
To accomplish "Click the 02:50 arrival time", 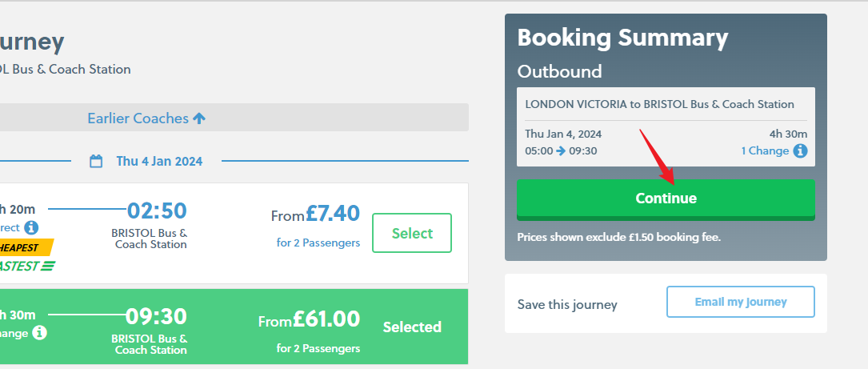I will tap(157, 211).
